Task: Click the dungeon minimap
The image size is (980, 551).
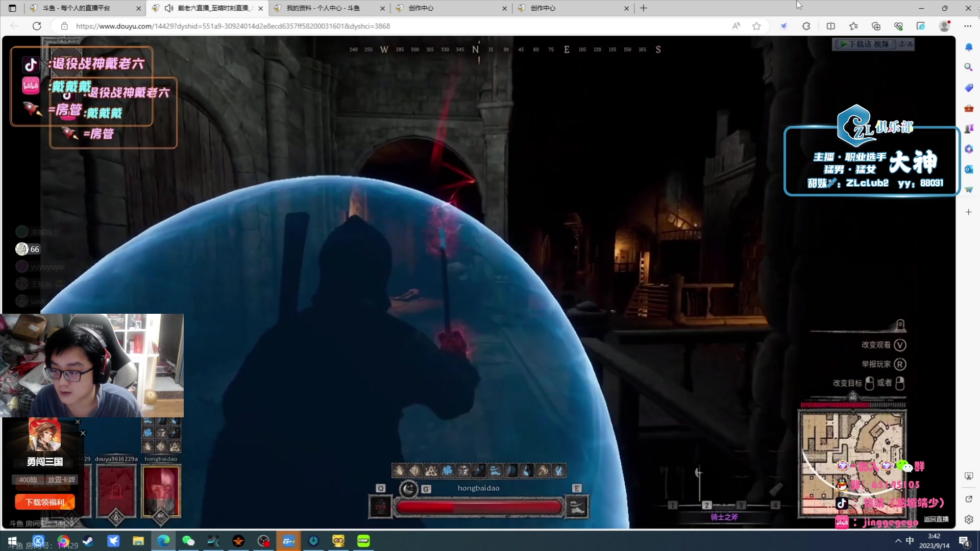Action: click(x=851, y=463)
